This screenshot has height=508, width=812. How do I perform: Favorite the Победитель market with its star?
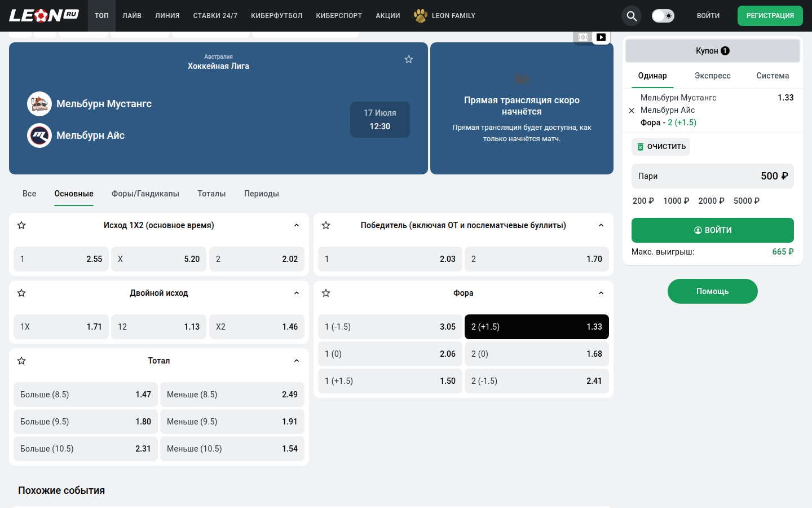click(326, 225)
